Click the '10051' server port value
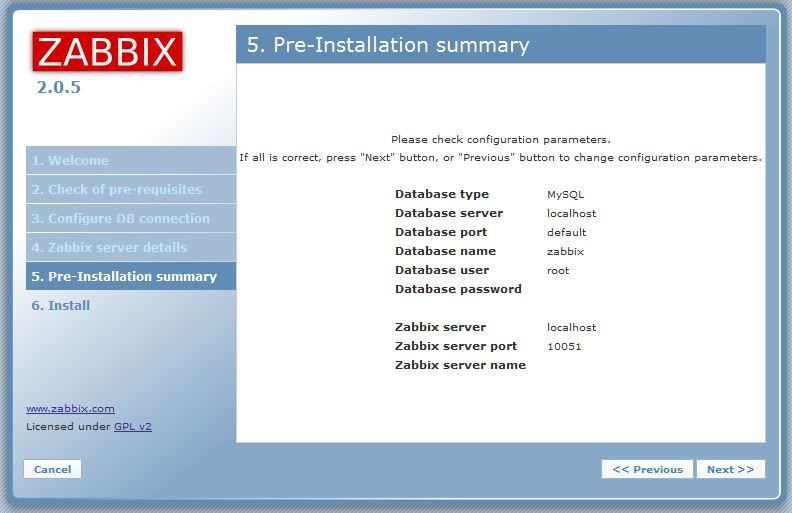The image size is (792, 513). tap(564, 346)
